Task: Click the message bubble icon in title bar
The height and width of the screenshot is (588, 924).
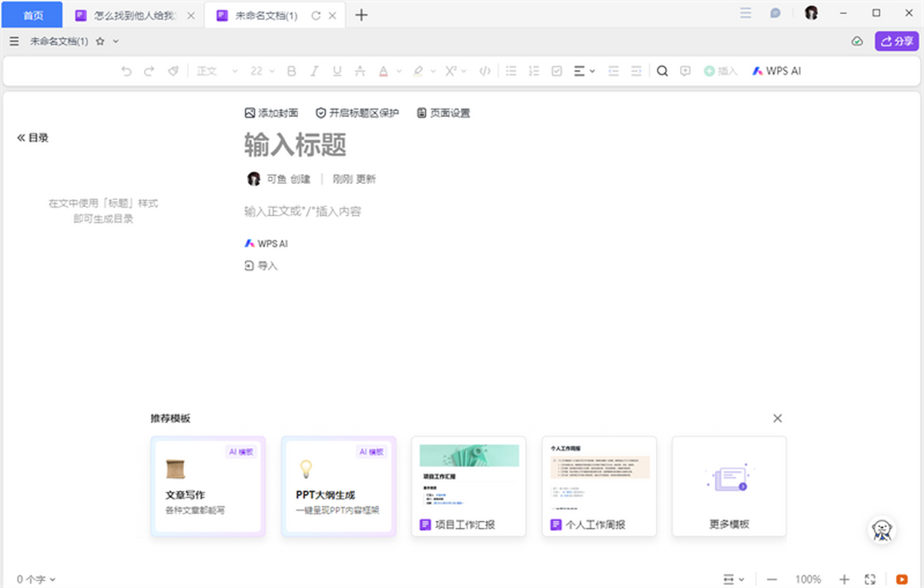Action: 775,14
